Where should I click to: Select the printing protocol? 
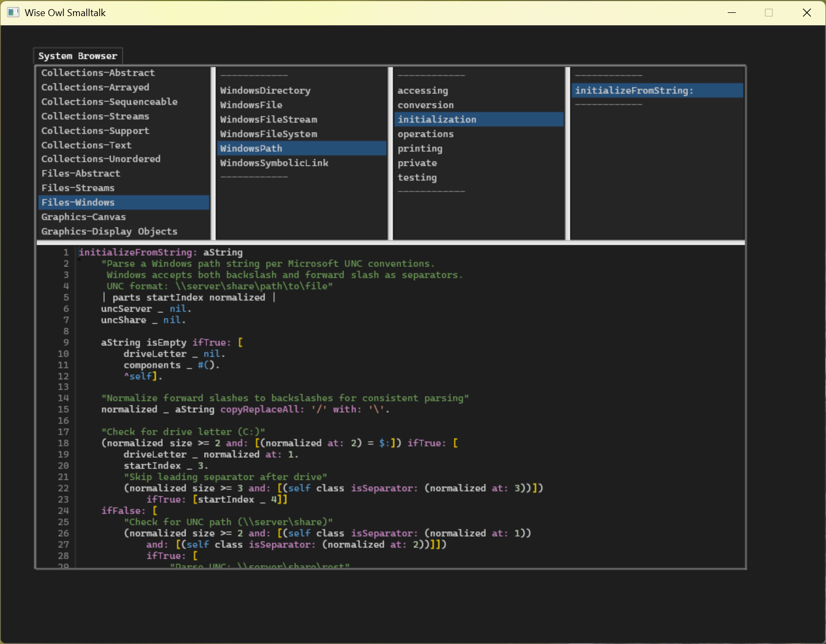coord(419,148)
